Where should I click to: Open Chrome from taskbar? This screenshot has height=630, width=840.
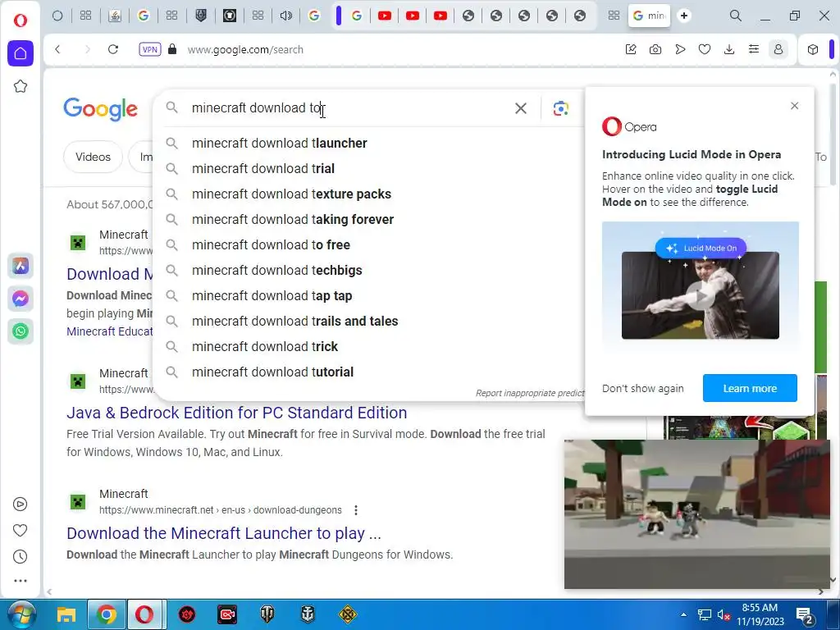[x=106, y=614]
